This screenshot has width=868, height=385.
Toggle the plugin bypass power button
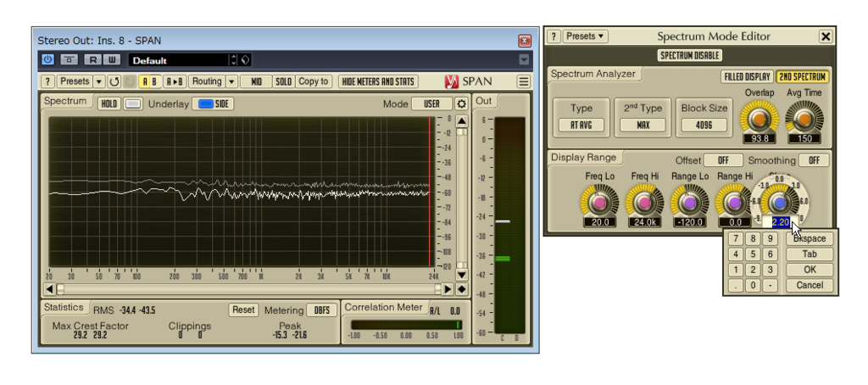[x=47, y=59]
